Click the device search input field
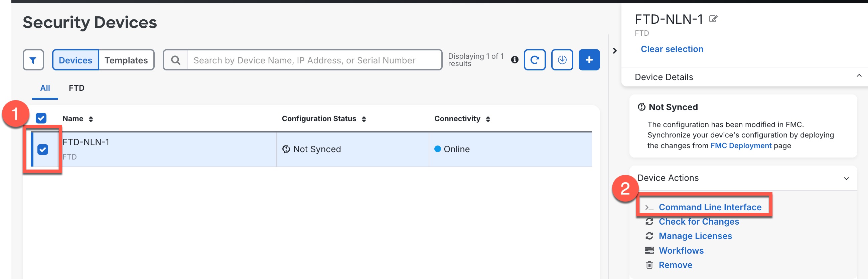Image resolution: width=868 pixels, height=279 pixels. pos(313,60)
